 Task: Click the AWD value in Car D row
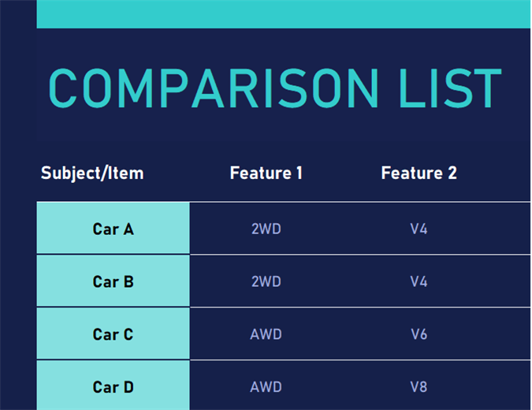266,387
